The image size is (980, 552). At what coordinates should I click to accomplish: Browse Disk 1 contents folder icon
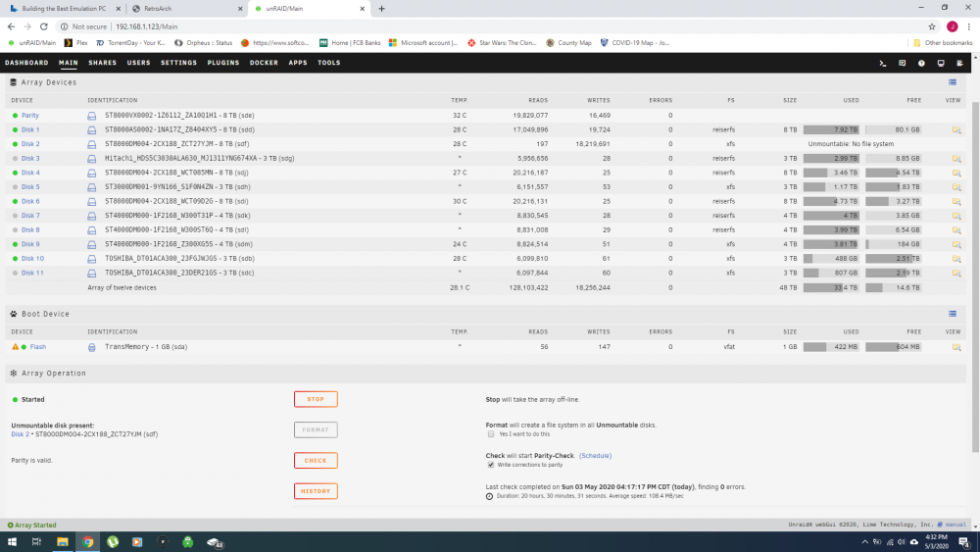coord(956,130)
